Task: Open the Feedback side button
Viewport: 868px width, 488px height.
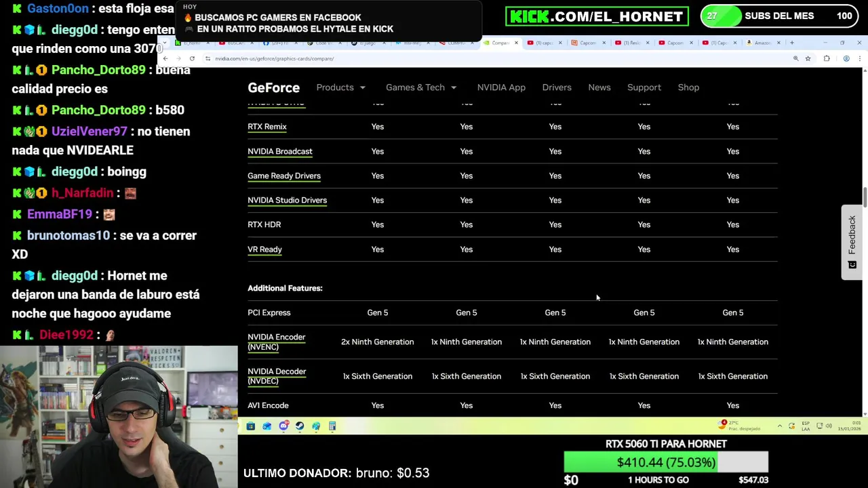Action: coord(852,242)
